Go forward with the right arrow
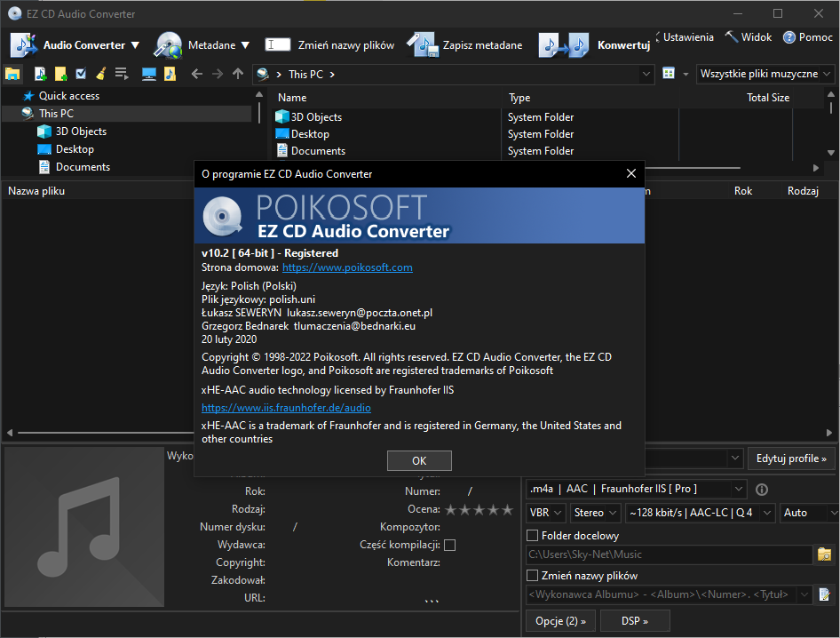This screenshot has height=638, width=840. tap(218, 74)
